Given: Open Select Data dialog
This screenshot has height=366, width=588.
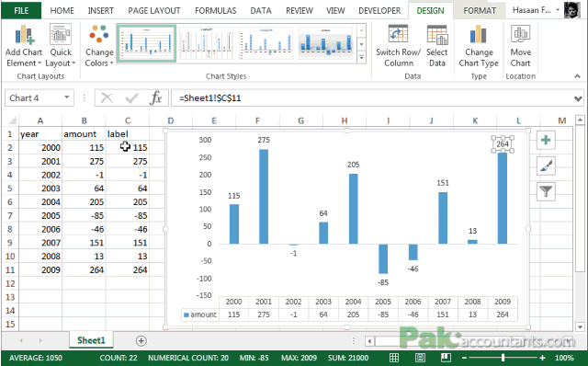Looking at the screenshot, I should [x=437, y=46].
